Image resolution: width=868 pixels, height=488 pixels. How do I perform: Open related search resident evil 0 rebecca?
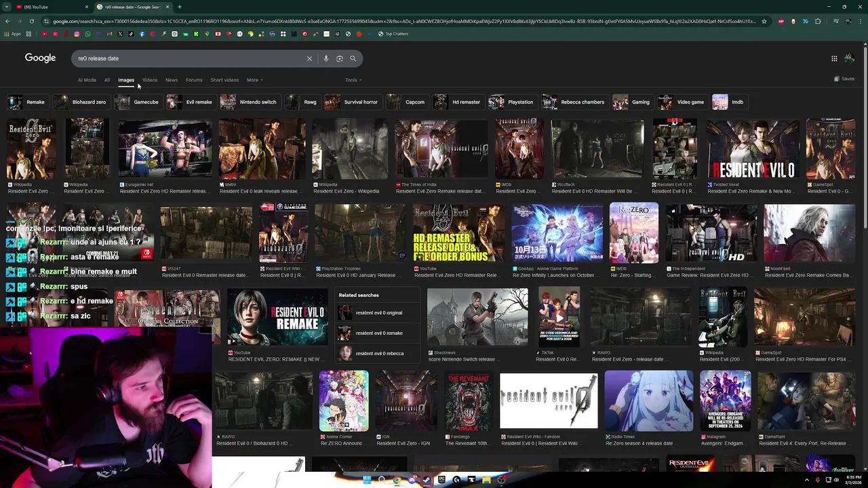coord(378,353)
